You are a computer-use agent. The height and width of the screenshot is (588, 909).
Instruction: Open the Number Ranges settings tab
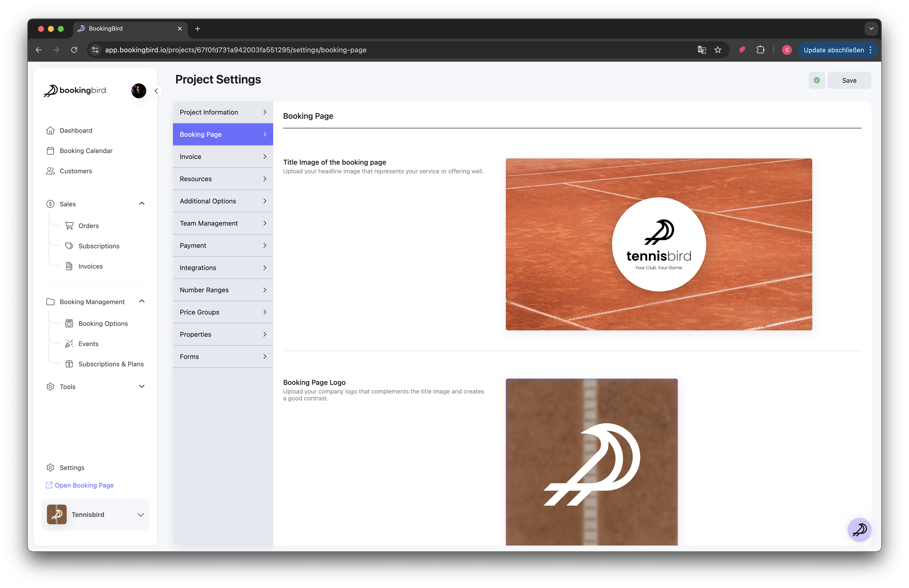tap(223, 290)
